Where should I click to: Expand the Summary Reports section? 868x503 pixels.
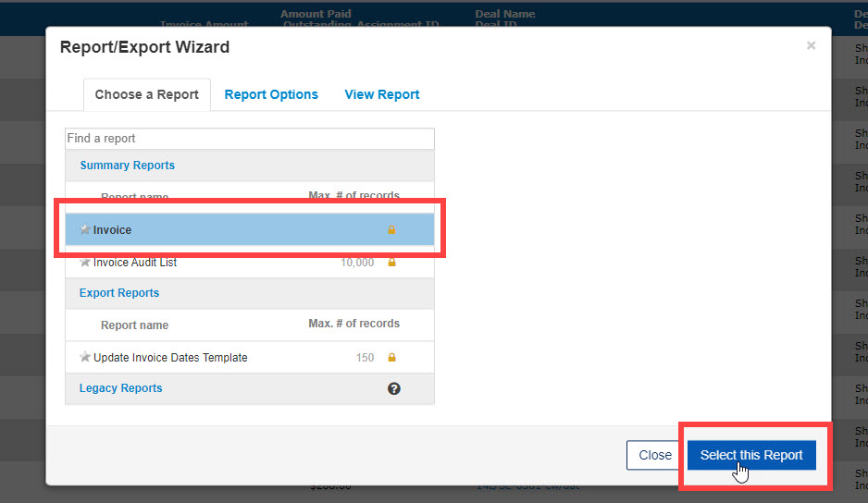[127, 166]
